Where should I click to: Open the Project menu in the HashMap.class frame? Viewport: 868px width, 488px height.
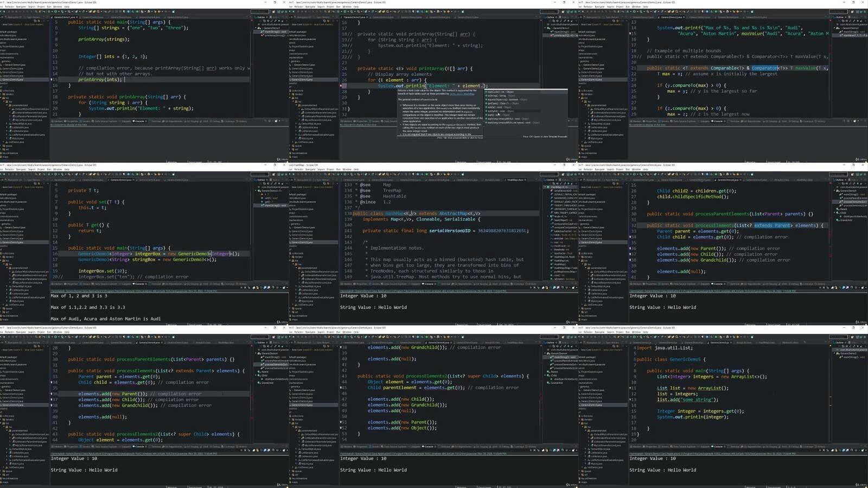330,169
